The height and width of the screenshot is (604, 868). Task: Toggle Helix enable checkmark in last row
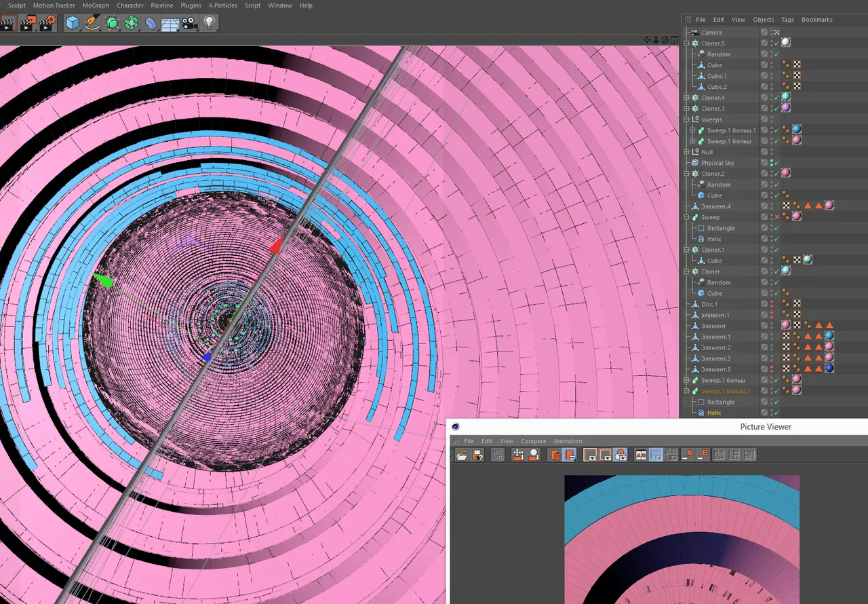coord(777,413)
